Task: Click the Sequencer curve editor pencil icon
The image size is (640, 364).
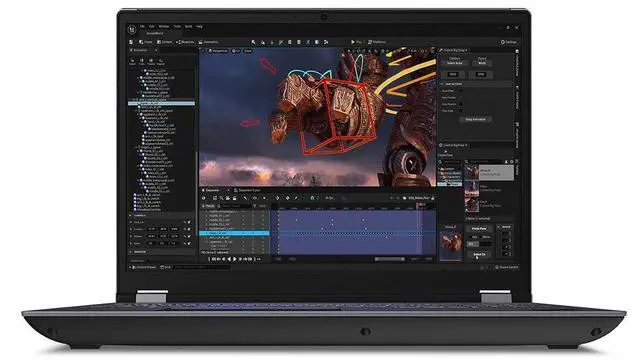Action: [296, 198]
